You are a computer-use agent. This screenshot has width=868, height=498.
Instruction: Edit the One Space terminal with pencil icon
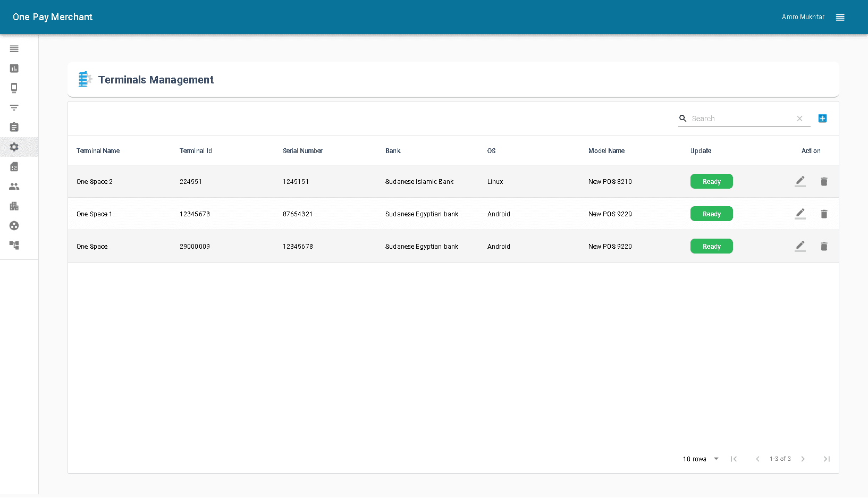[800, 246]
